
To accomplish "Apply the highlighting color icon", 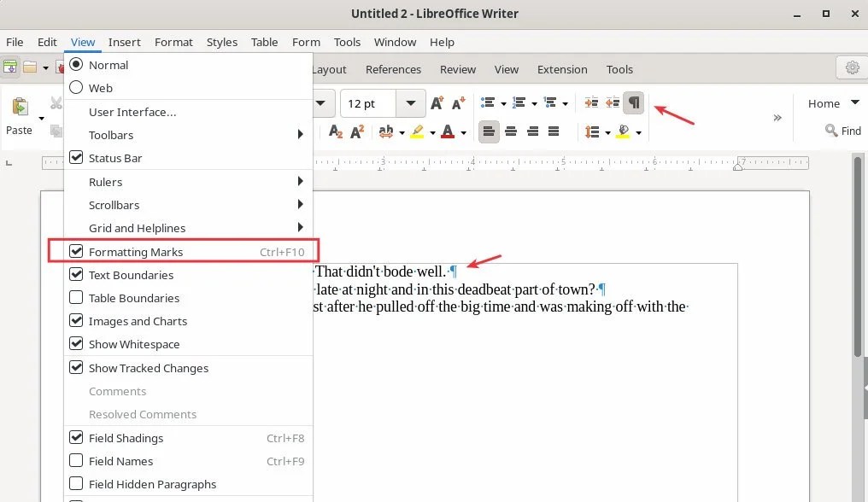I will (x=418, y=131).
